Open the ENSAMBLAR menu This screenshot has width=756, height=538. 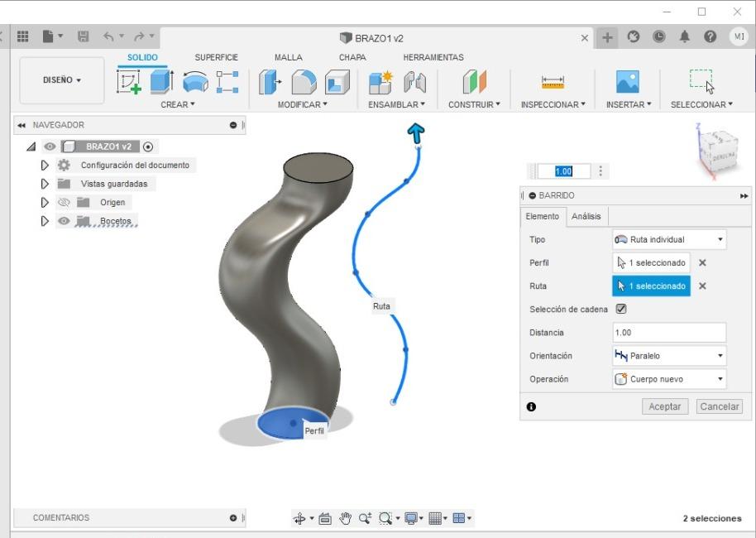pyautogui.click(x=396, y=104)
